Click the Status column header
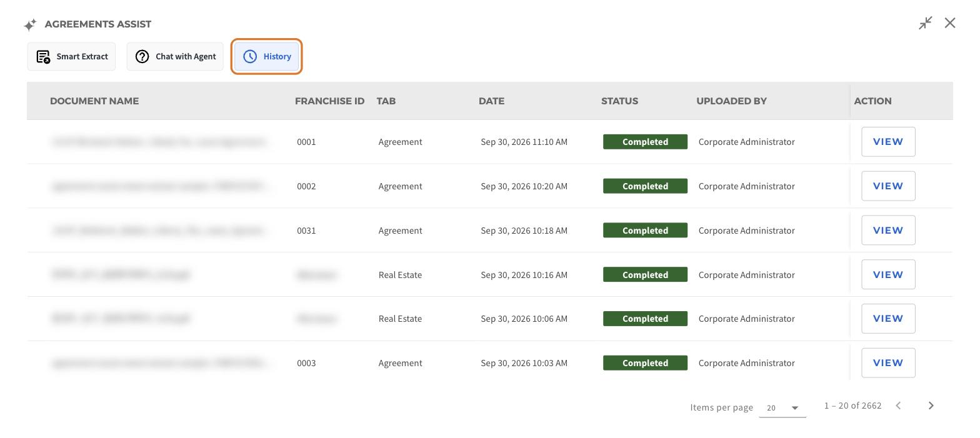 click(619, 101)
